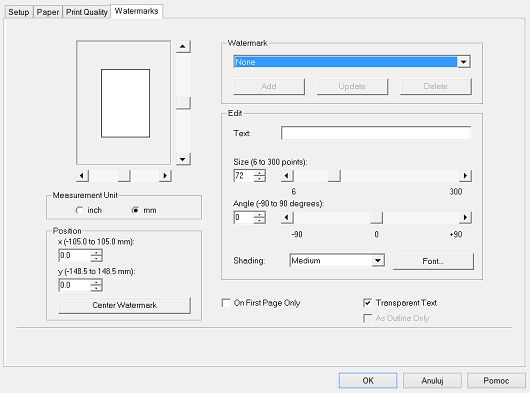Viewport: 530px width, 393px height.
Task: Click the right arrow of Size slider
Action: click(x=465, y=176)
